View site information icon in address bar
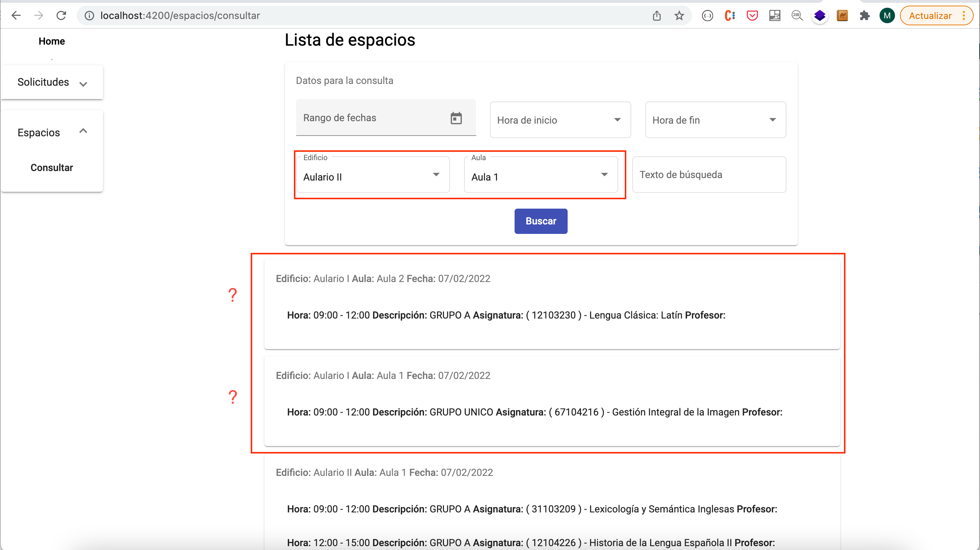 click(89, 15)
